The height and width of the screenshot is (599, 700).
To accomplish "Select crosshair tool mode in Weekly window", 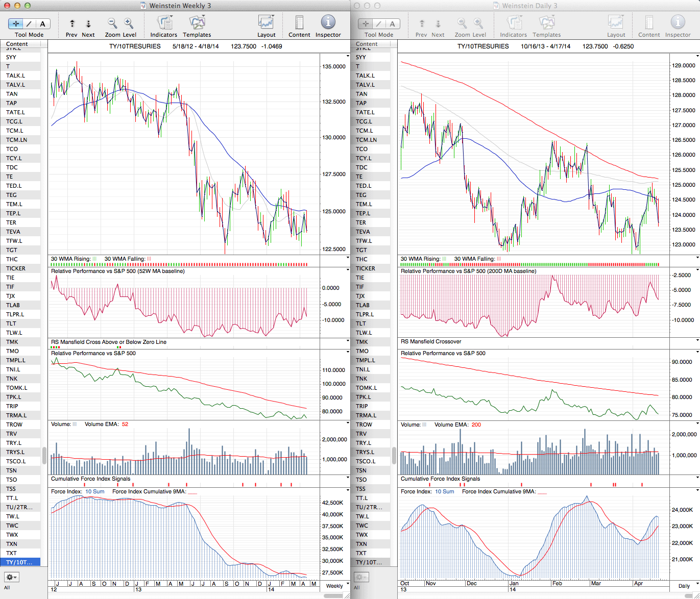I will pyautogui.click(x=16, y=23).
